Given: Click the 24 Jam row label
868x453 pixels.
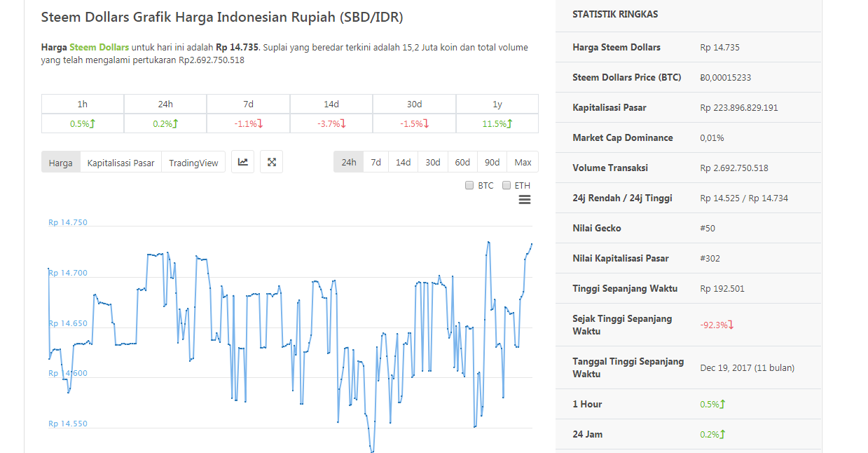Looking at the screenshot, I should pyautogui.click(x=587, y=434).
